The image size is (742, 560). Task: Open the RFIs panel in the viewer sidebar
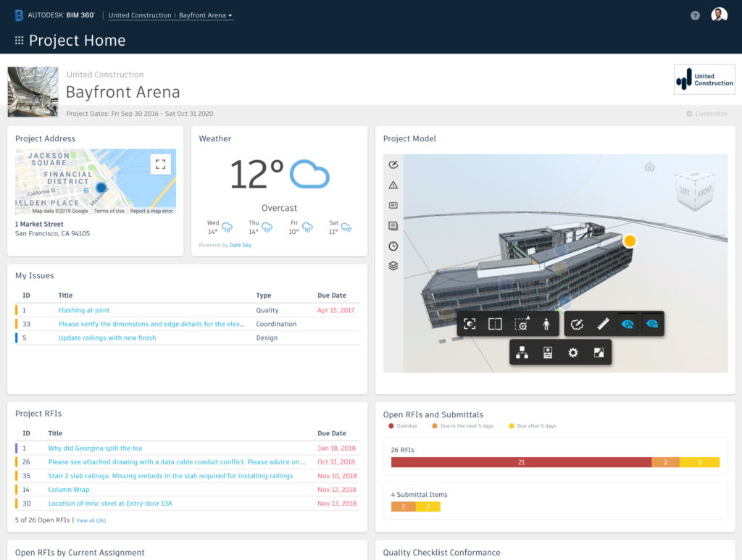(x=393, y=205)
